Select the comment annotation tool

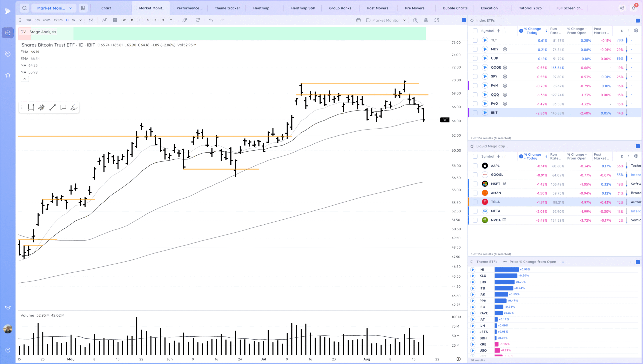pos(63,107)
